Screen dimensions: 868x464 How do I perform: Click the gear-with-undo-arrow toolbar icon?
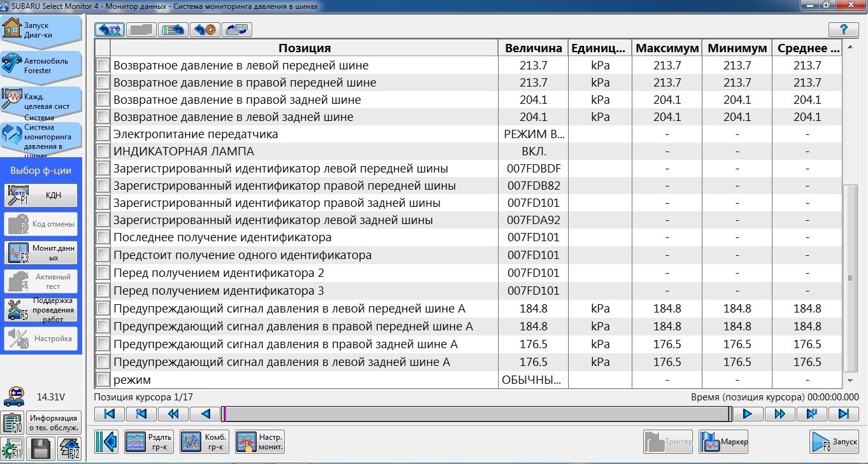(205, 29)
